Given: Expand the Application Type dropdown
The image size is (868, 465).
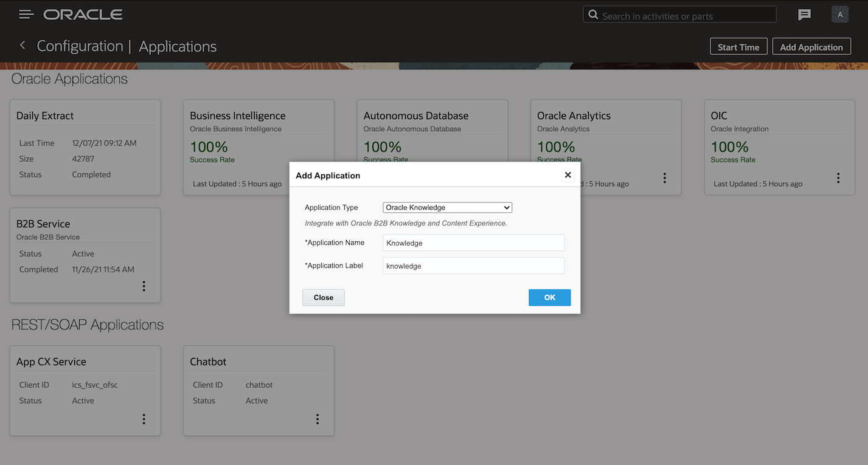Looking at the screenshot, I should [x=447, y=208].
